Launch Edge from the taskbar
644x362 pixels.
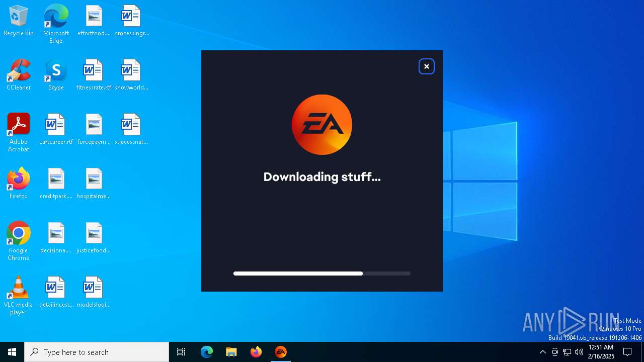pos(207,352)
